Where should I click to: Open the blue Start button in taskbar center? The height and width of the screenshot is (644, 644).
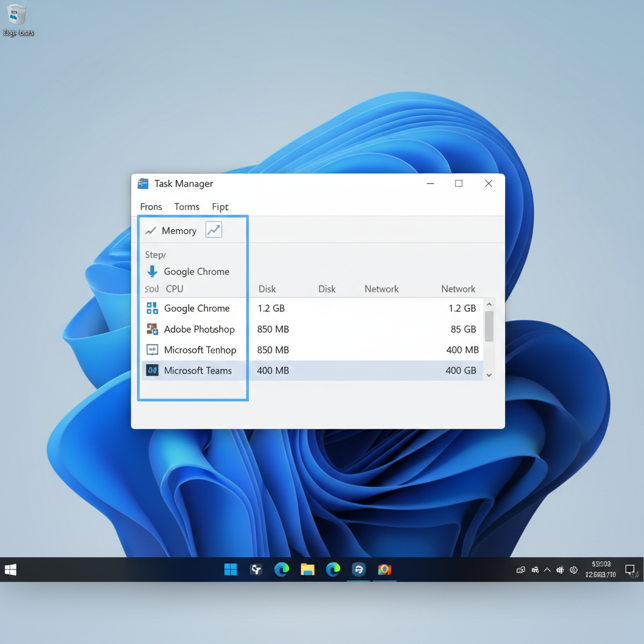coord(230,570)
